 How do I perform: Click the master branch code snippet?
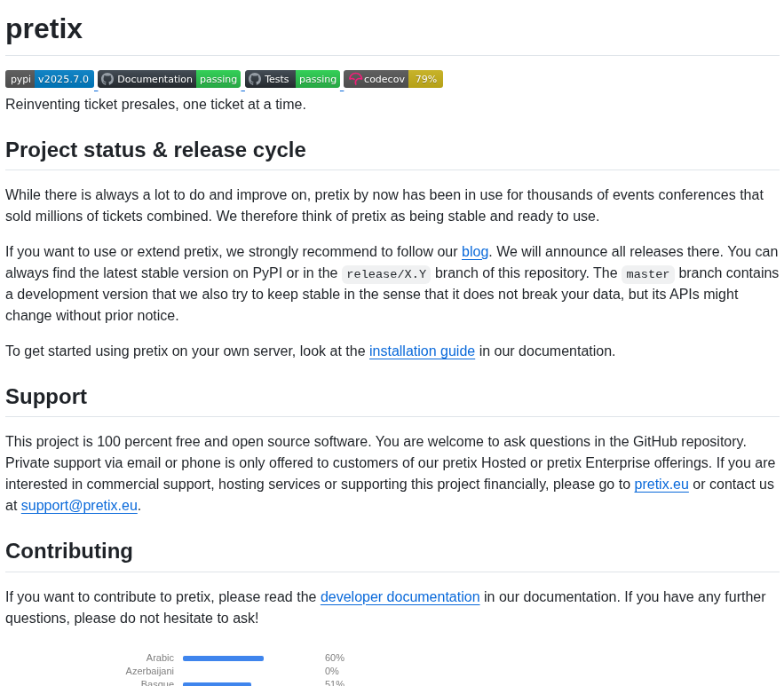pos(647,274)
